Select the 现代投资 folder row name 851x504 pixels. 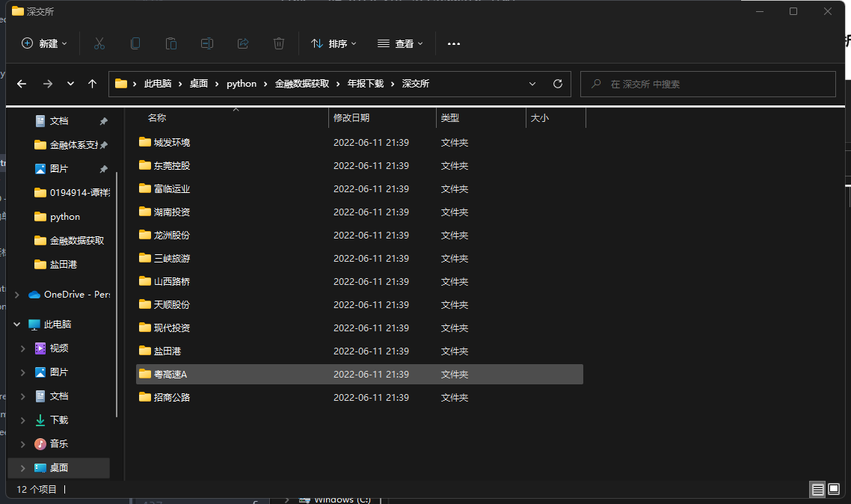171,328
